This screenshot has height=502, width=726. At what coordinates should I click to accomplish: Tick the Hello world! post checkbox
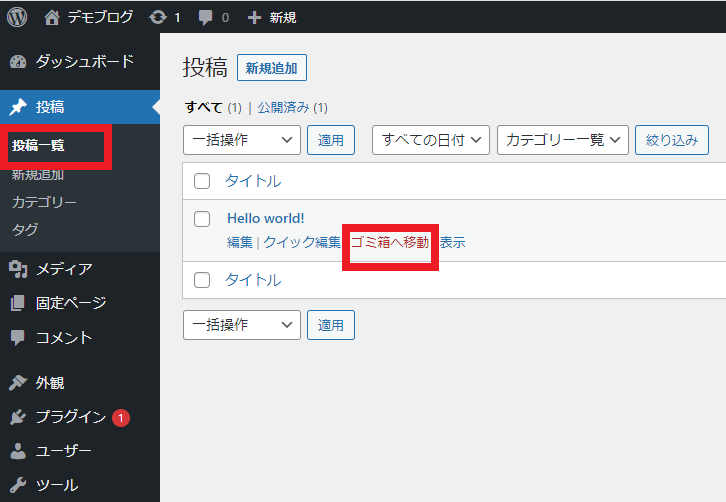[x=202, y=218]
